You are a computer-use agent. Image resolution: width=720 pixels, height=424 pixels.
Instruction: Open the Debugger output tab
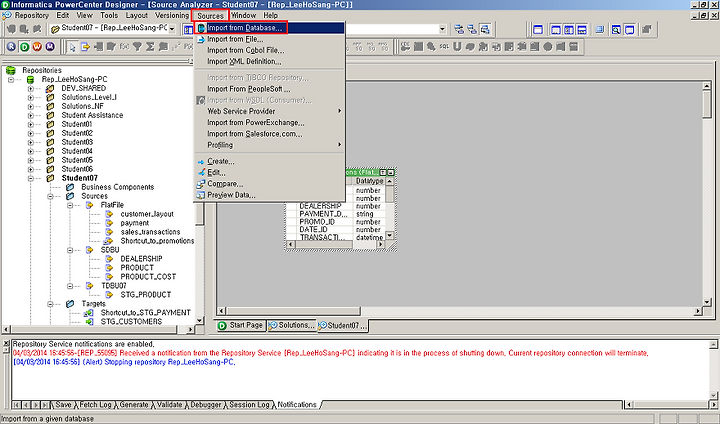point(205,405)
